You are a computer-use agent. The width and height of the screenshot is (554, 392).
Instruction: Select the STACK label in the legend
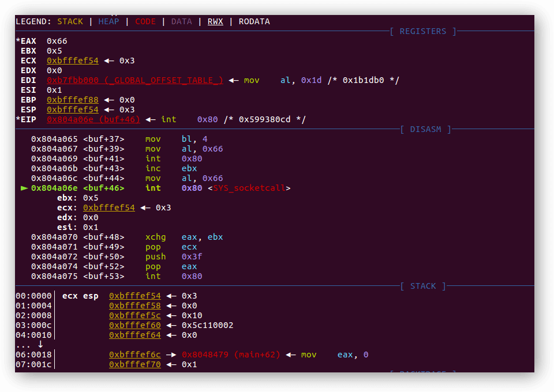tap(70, 21)
